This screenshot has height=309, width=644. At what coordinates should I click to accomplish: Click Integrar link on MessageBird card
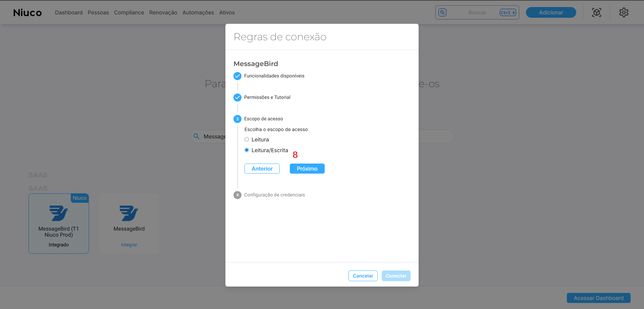pyautogui.click(x=129, y=245)
